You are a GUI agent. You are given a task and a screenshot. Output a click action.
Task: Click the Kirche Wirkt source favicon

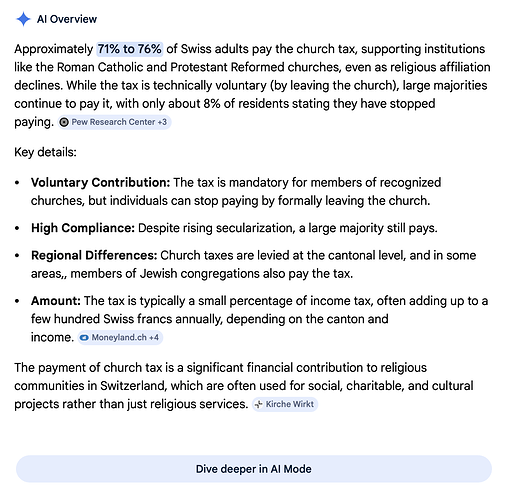258,404
